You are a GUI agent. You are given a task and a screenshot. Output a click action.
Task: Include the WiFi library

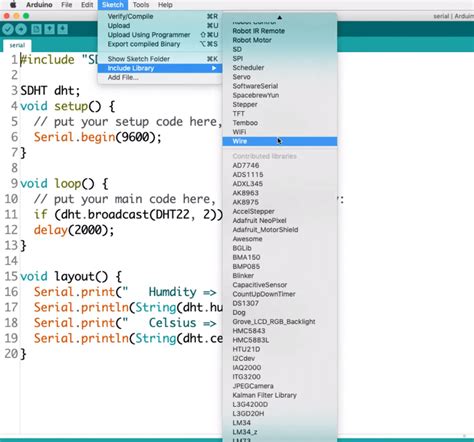tap(280, 132)
